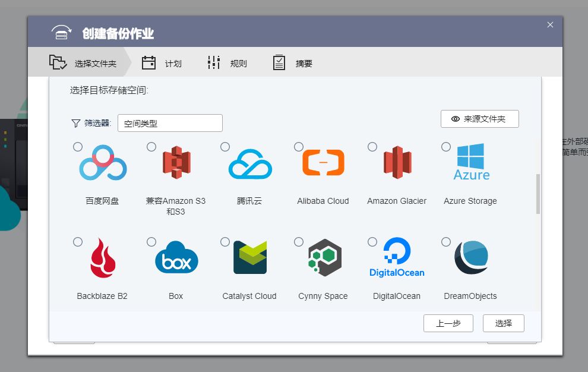Click the Amazon S3 compatible storage logo
Viewport: 588px width, 372px height.
[x=176, y=162]
